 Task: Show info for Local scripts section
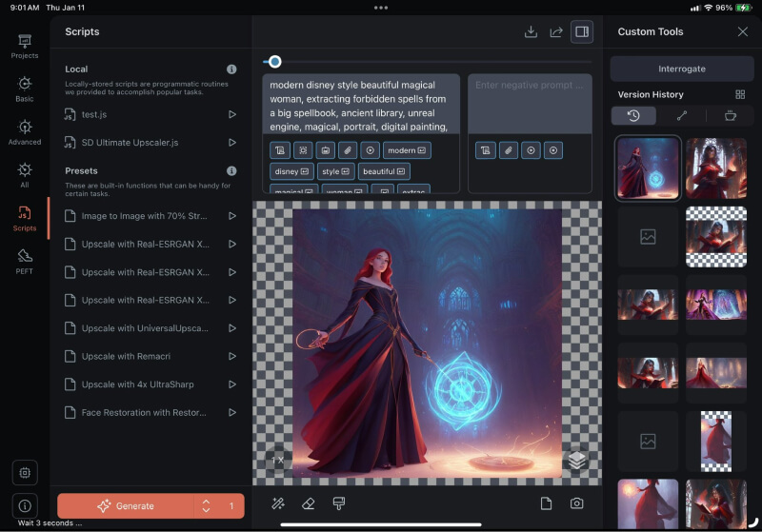coord(231,69)
